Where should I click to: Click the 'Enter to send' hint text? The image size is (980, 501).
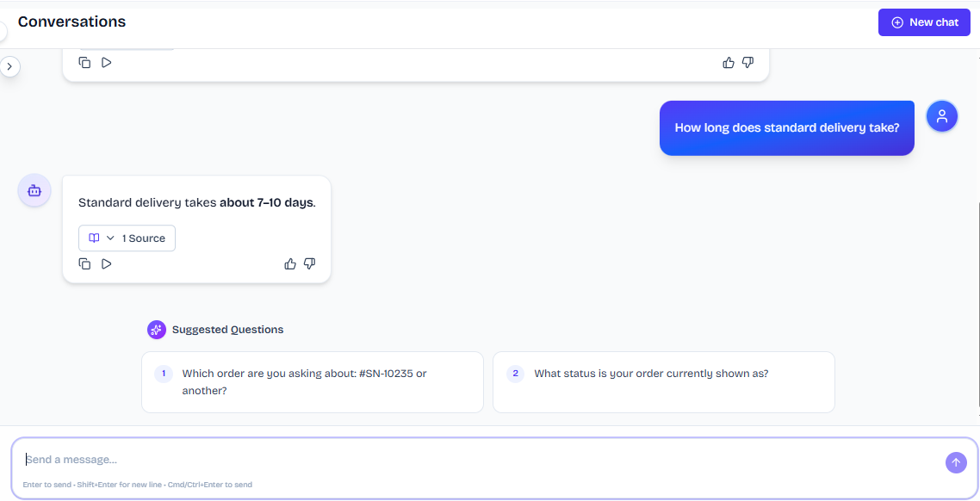click(138, 484)
